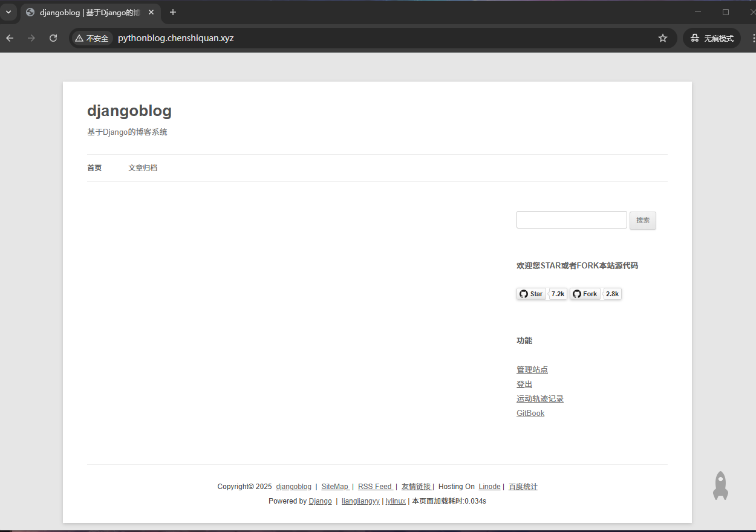Open the lylinux footer link
This screenshot has height=532, width=756.
coord(396,501)
